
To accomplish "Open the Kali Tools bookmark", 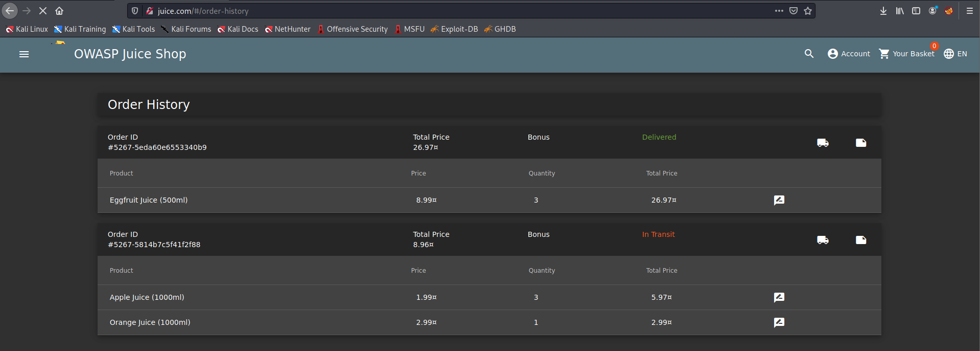I will pos(133,29).
